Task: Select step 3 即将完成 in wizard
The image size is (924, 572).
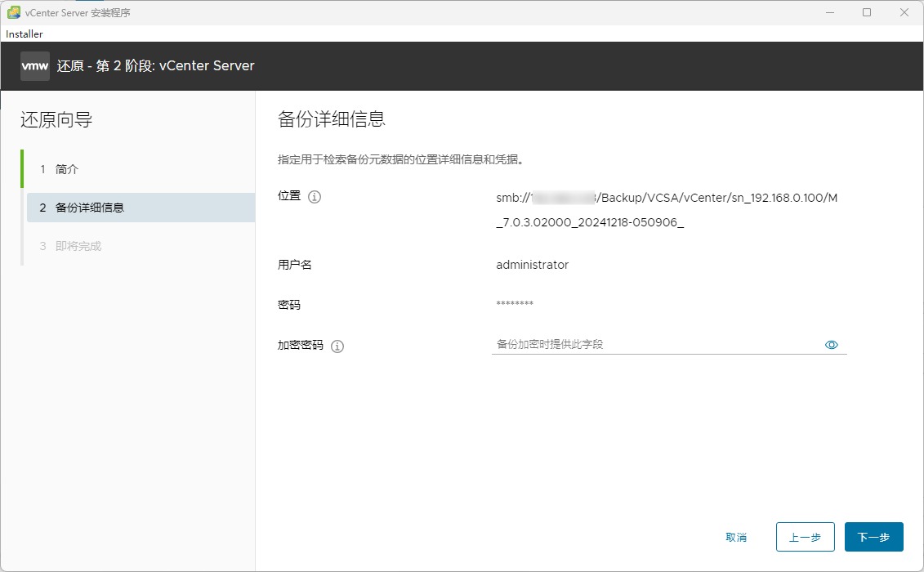Action: (78, 246)
